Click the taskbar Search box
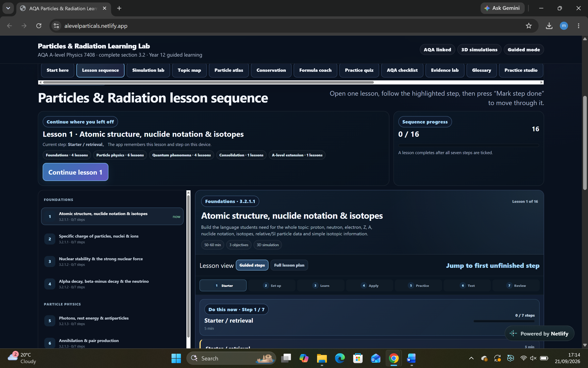 coord(231,358)
